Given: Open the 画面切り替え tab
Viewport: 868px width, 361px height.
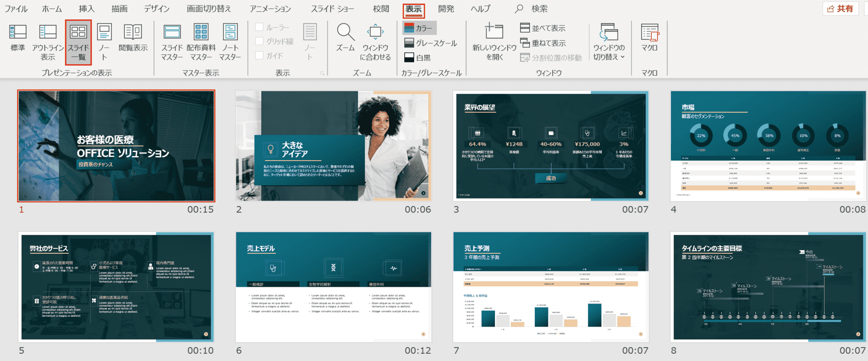Looking at the screenshot, I should point(209,9).
